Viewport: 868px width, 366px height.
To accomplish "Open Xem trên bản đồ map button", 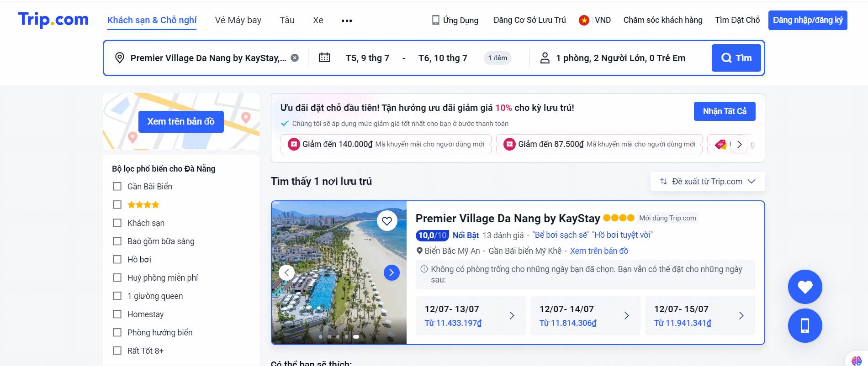I will [181, 122].
